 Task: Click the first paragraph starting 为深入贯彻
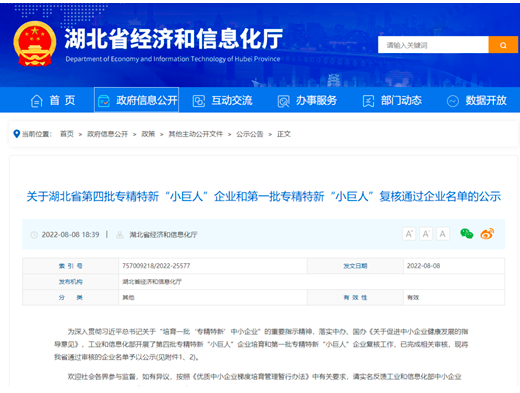click(x=261, y=344)
